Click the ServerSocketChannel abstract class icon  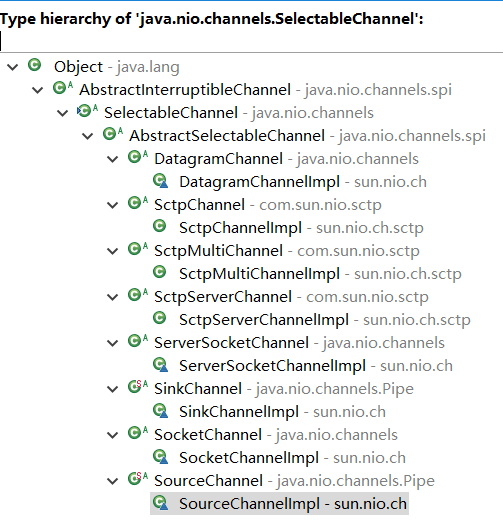point(138,341)
